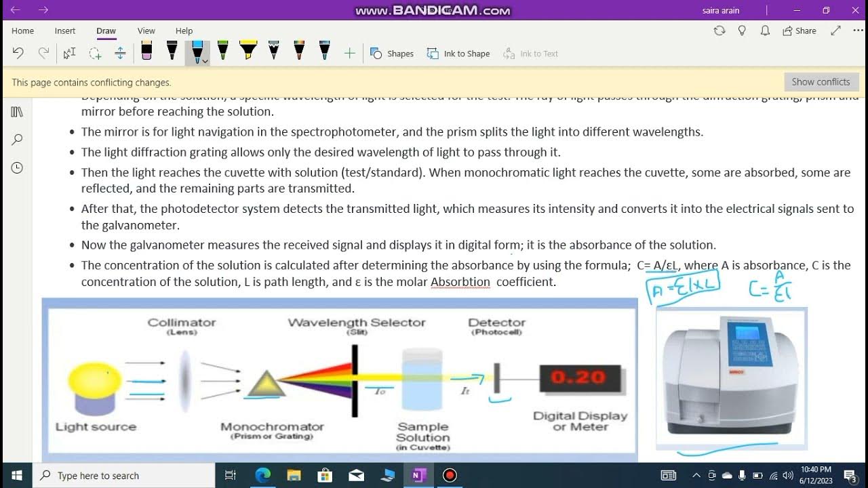Select the spectrophotometer device photo
The image size is (868, 488).
pos(732,378)
